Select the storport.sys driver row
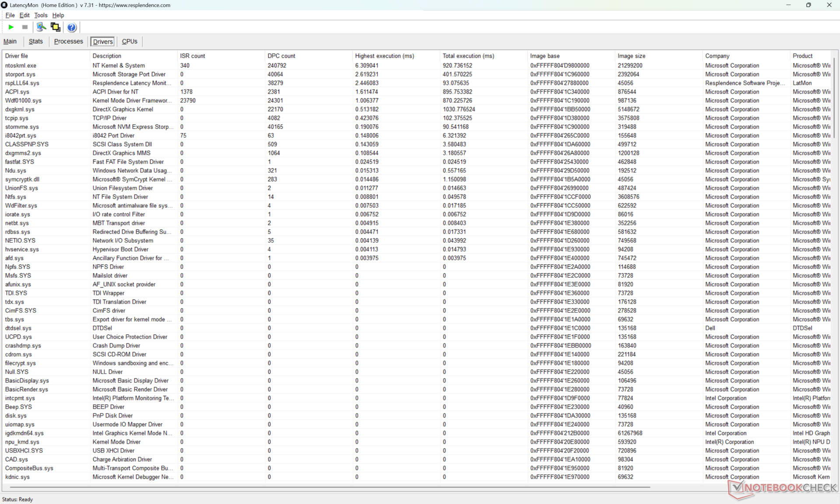The image size is (840, 504). pos(416,74)
